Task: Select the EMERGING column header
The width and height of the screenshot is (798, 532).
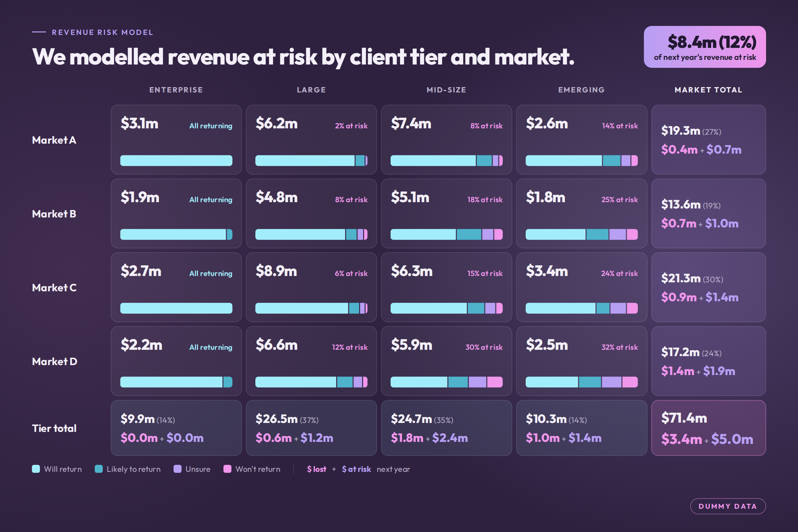Action: pos(582,90)
